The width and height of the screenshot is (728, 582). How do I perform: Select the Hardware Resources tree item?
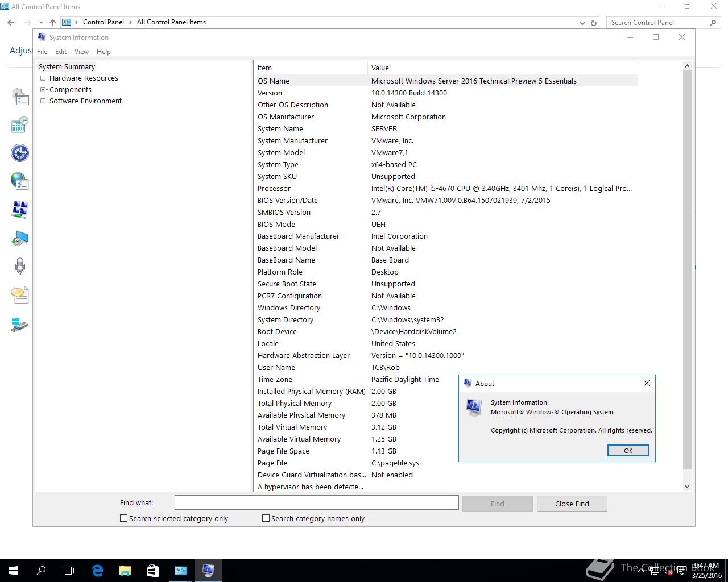[x=84, y=78]
